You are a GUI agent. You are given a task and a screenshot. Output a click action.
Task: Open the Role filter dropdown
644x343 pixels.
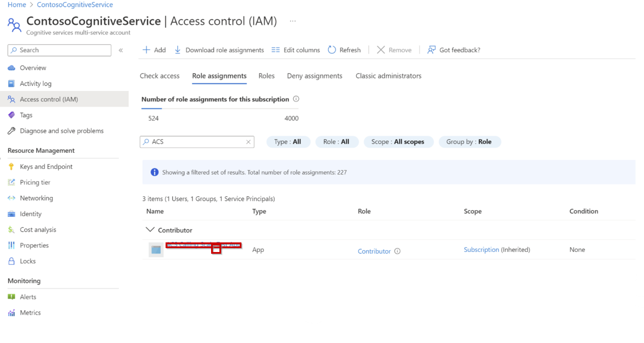(336, 142)
